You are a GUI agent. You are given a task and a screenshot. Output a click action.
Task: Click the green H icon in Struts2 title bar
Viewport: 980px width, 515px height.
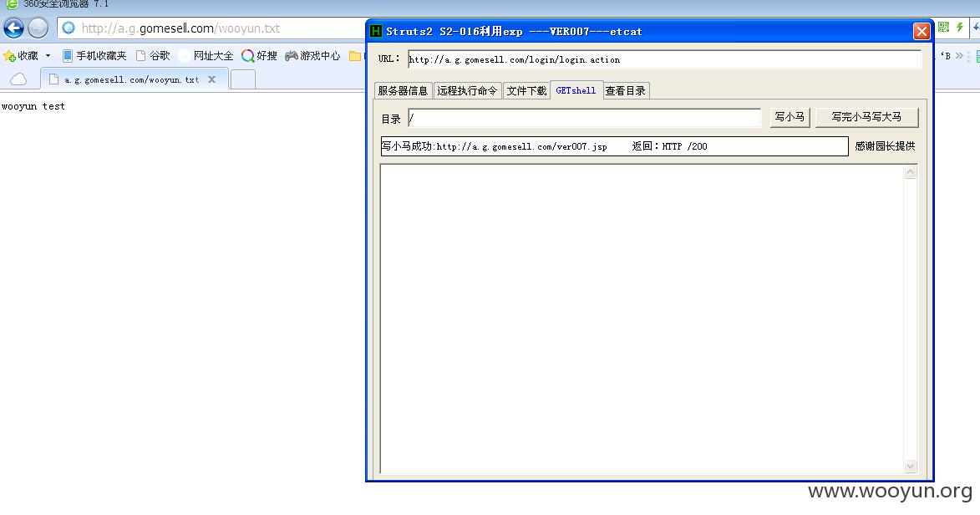[376, 31]
